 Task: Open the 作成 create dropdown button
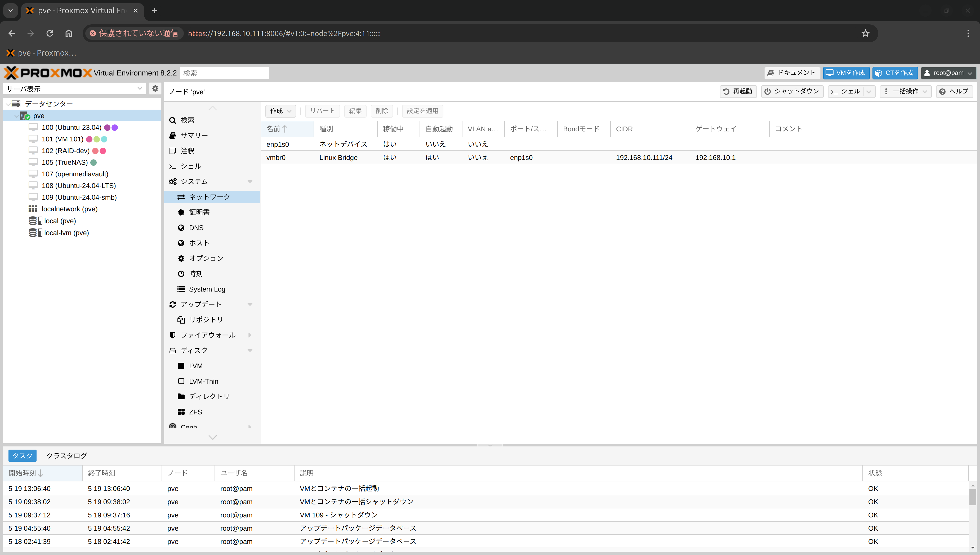280,111
